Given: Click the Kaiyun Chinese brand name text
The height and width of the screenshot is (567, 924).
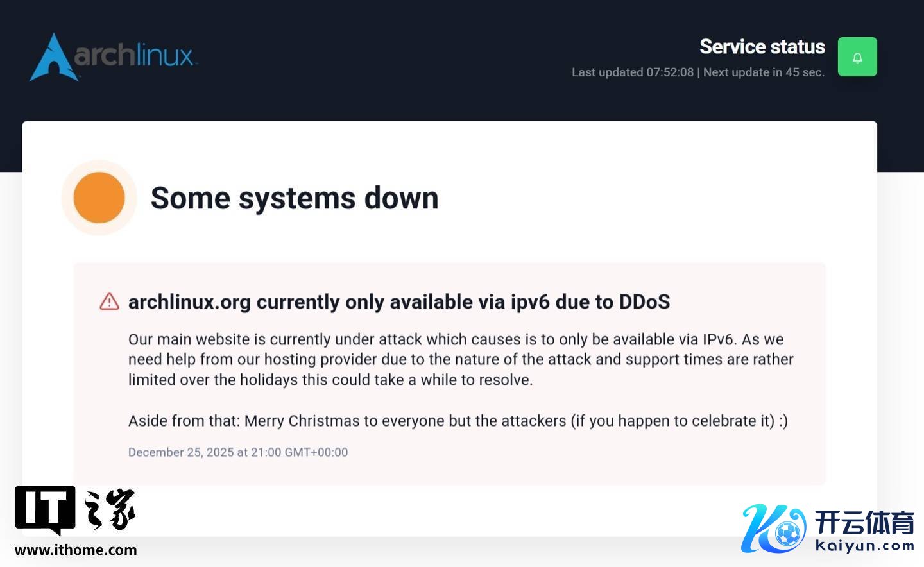Looking at the screenshot, I should [x=864, y=522].
